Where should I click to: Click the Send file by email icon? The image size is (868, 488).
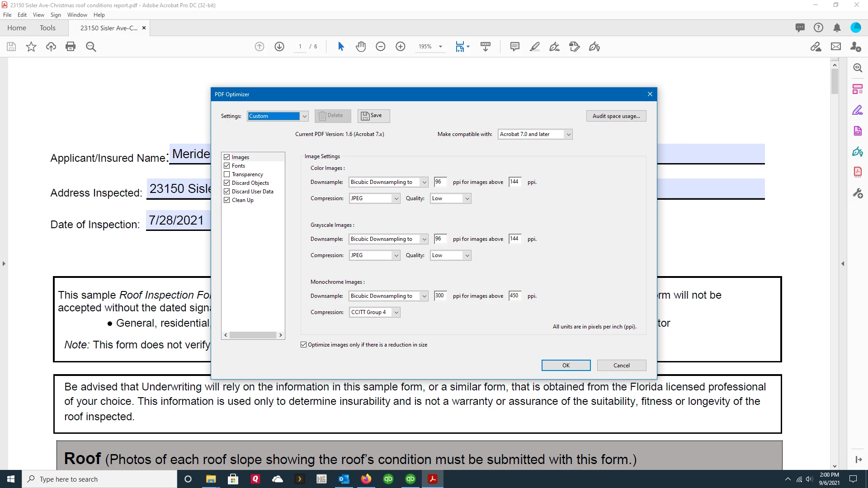click(x=836, y=47)
